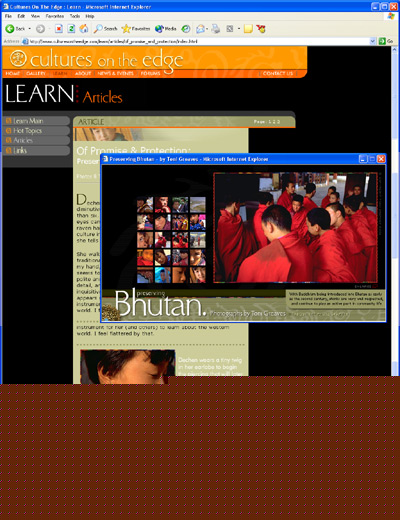Viewport: 400px width, 520px height.
Task: Select the grey landscape thumbnail in Bhutan popup
Action: (198, 204)
